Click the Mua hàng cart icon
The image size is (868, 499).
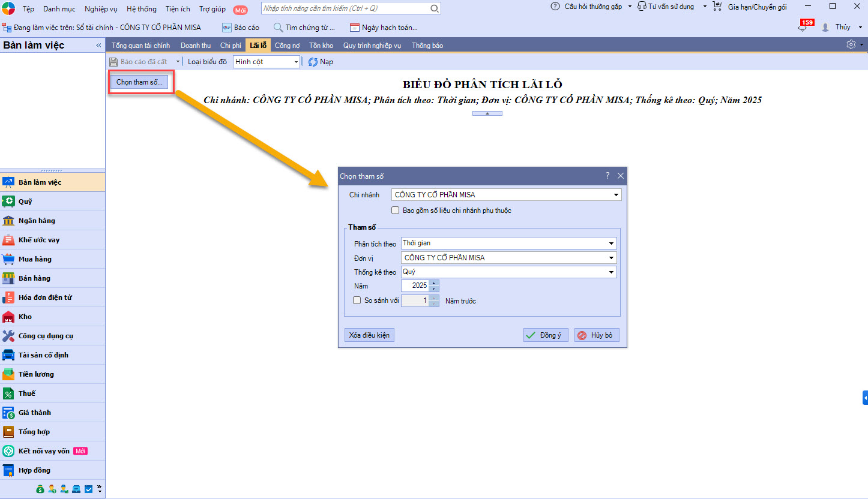[8, 259]
